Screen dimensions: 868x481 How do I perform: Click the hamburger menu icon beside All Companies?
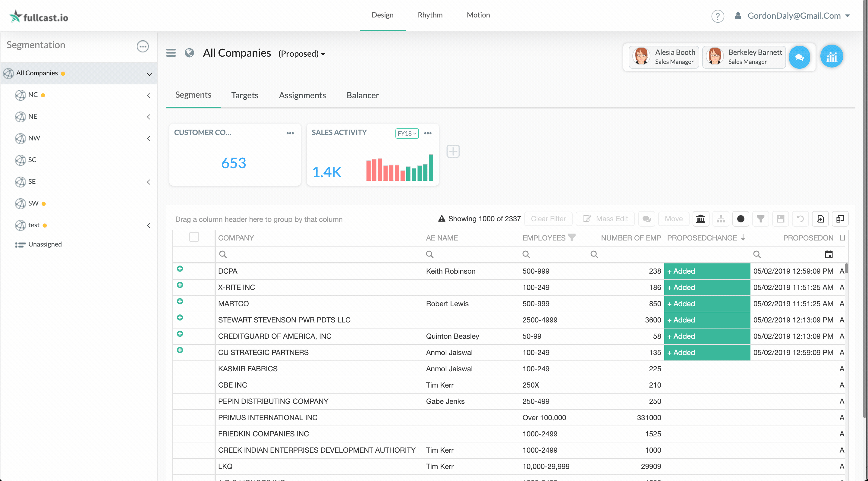pos(171,53)
